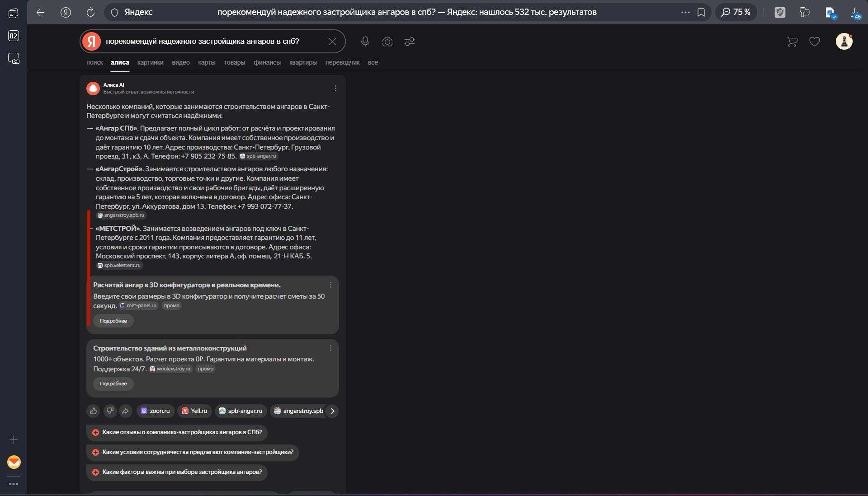Open favorites with the heart icon

click(815, 42)
